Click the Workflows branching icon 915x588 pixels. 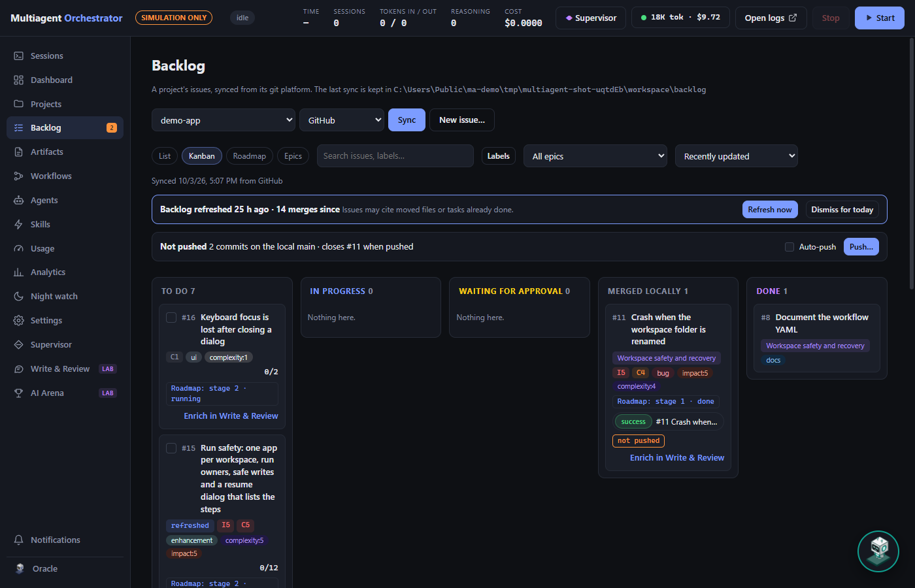[18, 176]
